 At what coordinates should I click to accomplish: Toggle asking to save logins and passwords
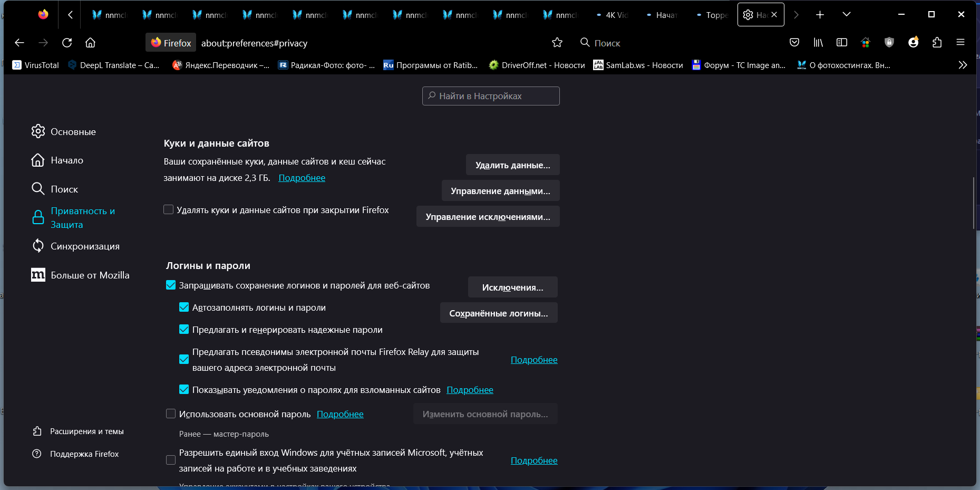(171, 285)
